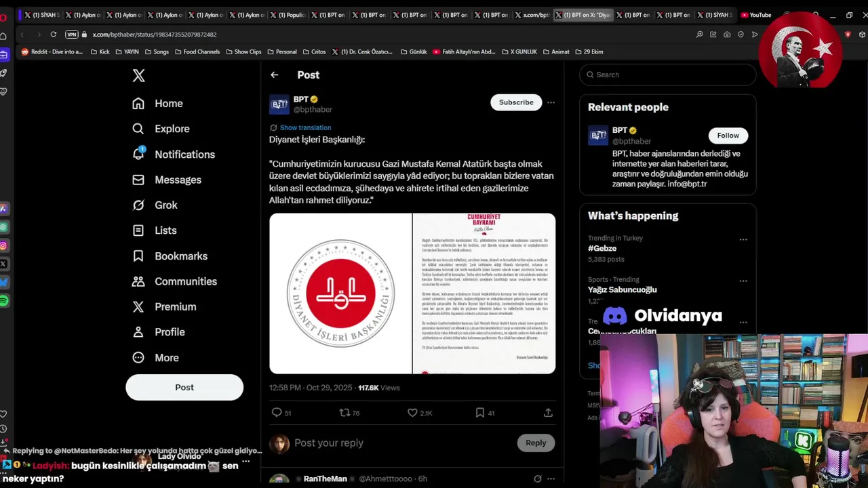
Task: Open the Cumhuriyet Bayramı letter image
Action: coord(484,293)
